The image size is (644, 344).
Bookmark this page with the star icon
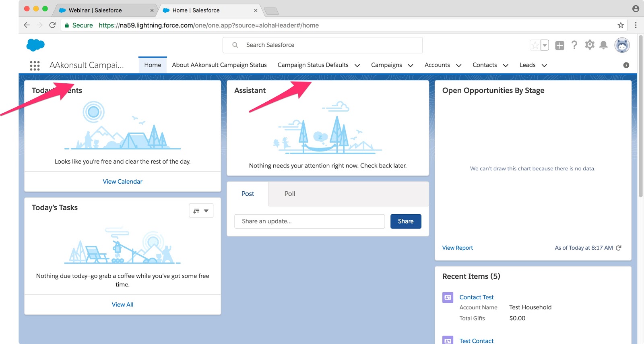pos(621,25)
